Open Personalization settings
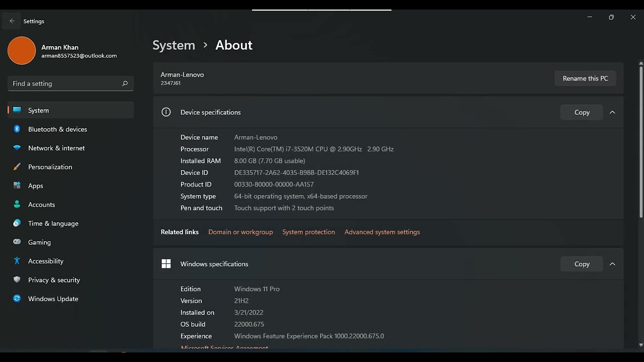Viewport: 644px width, 362px height. click(71, 167)
